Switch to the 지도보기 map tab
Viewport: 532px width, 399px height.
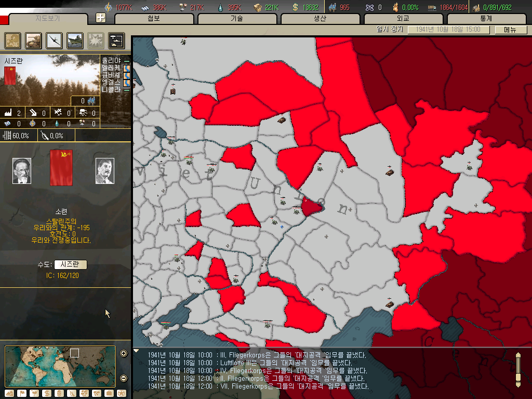coord(47,19)
